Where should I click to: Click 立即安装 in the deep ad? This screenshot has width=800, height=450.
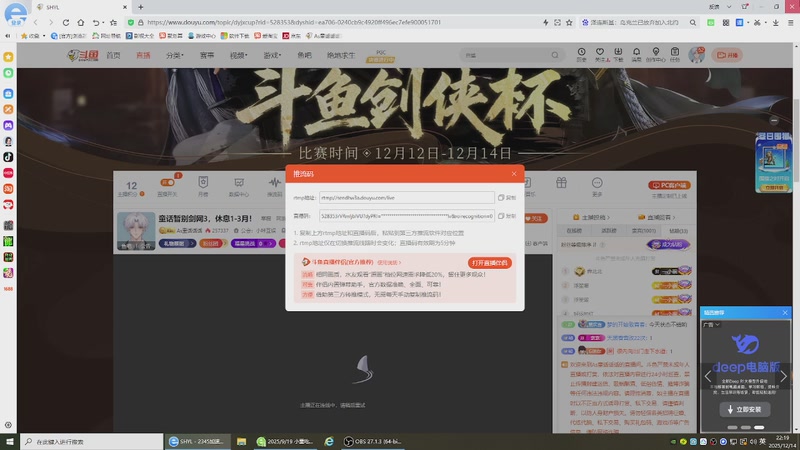pyautogui.click(x=744, y=409)
